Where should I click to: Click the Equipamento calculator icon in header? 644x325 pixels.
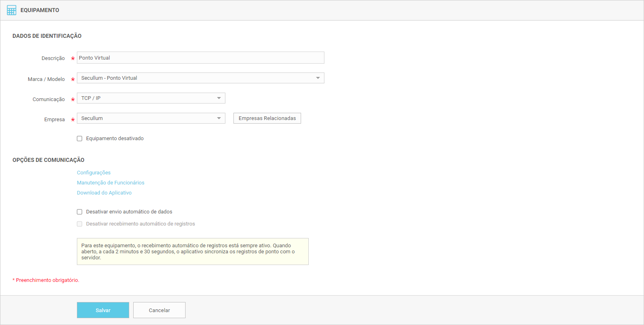tap(11, 10)
